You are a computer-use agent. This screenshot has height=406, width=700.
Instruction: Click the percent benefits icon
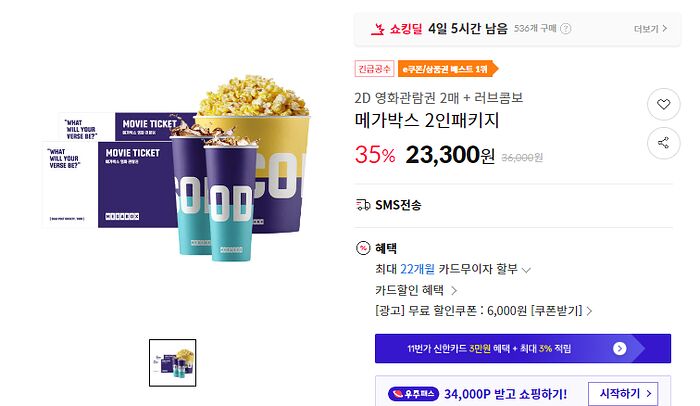(363, 248)
